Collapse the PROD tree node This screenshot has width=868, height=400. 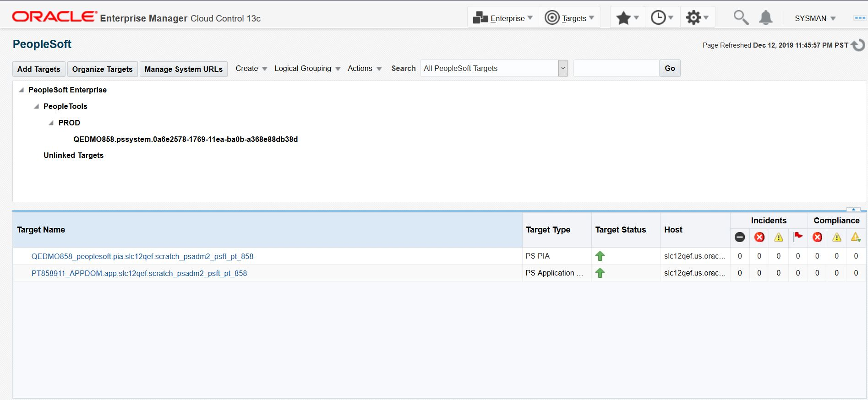[x=51, y=123]
